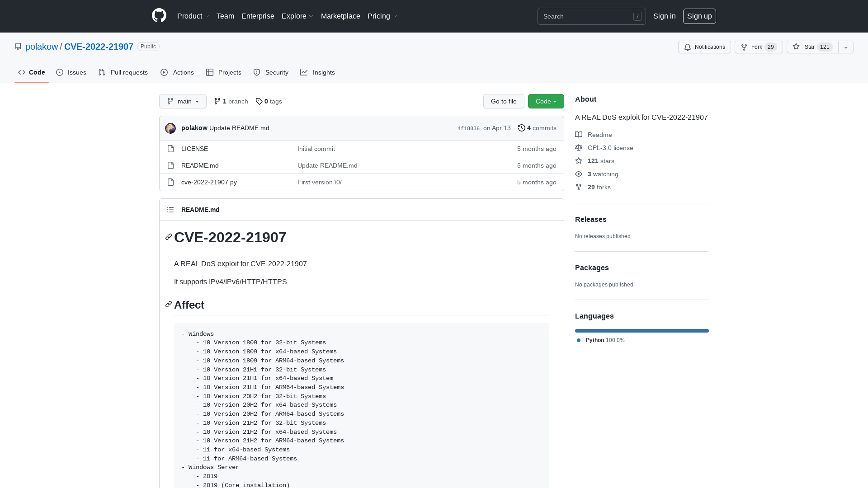Click the slash shortcut icon in Search

coord(637,16)
